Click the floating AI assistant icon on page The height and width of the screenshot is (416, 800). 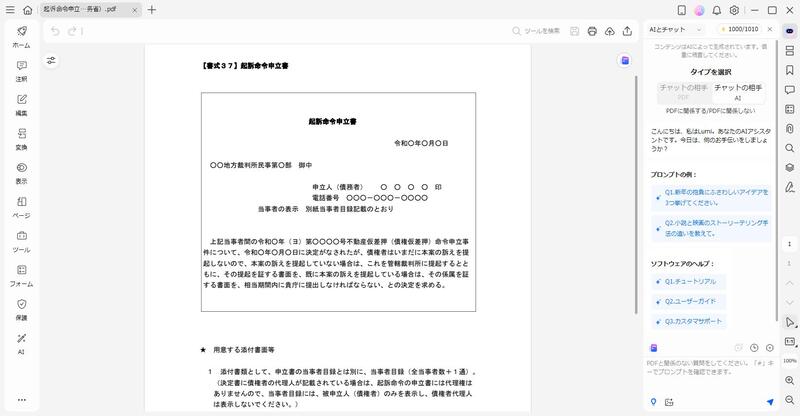pos(625,61)
